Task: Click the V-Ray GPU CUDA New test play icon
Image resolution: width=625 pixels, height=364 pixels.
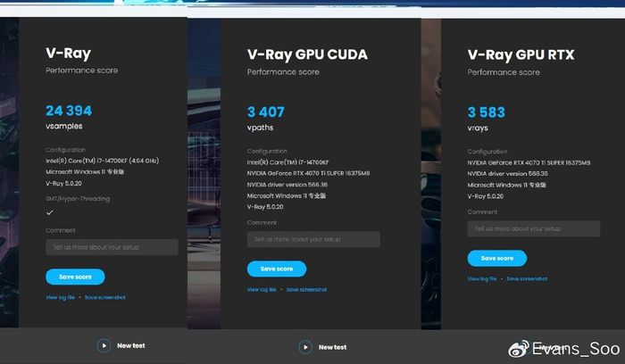Action: (x=305, y=347)
